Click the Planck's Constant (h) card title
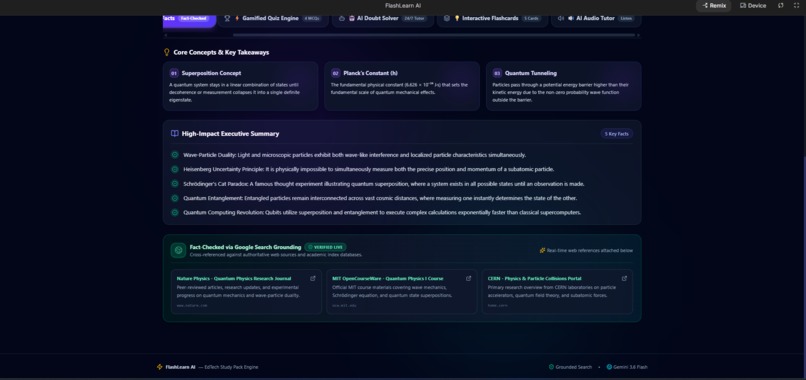 point(371,73)
